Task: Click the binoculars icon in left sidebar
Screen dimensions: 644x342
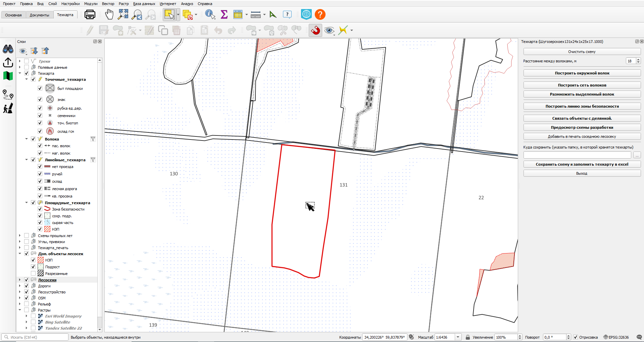Action: coord(8,49)
